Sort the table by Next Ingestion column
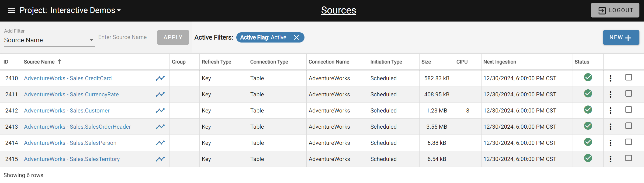This screenshot has height=183, width=644. (x=500, y=62)
